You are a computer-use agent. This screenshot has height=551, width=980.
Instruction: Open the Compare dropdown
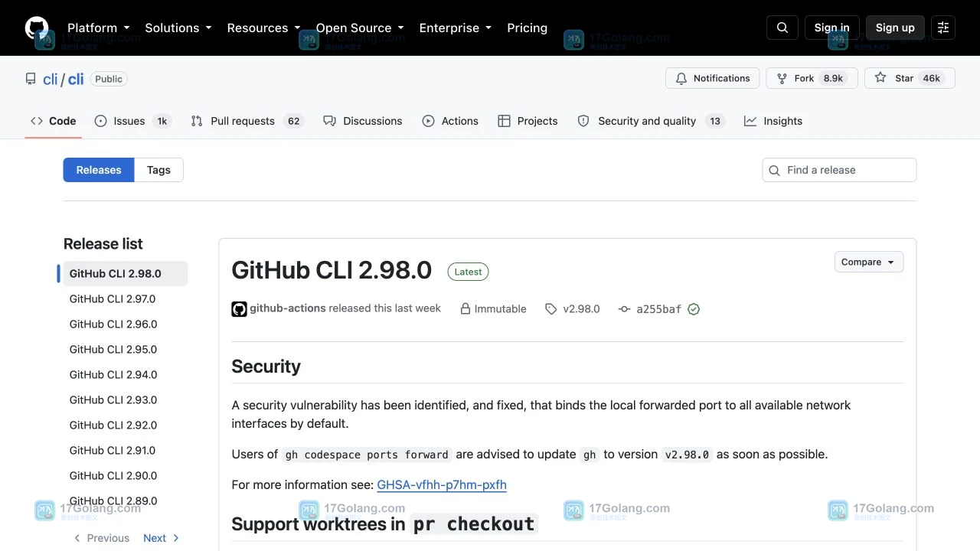pos(869,262)
